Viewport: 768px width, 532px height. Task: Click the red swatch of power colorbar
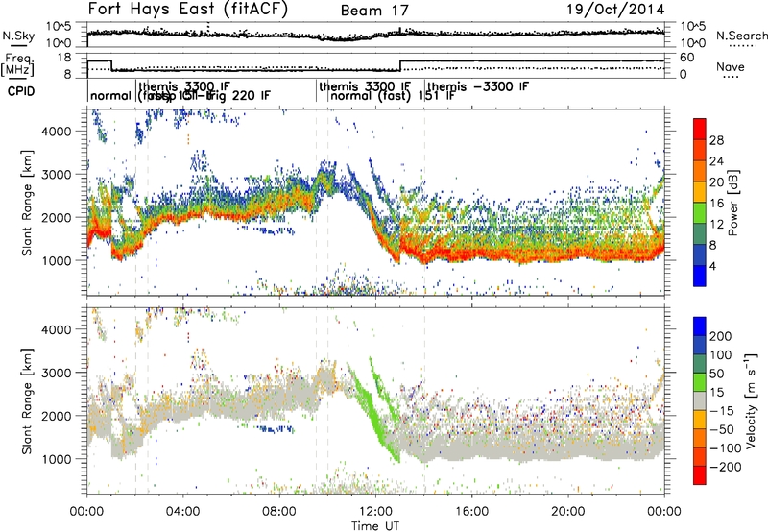tap(700, 129)
